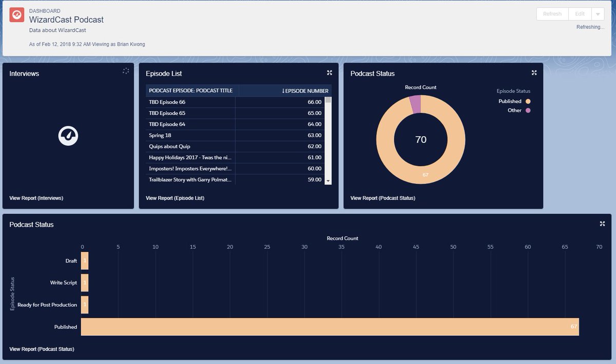
Task: Select the Happy Holidays 2017 episode row
Action: click(236, 157)
